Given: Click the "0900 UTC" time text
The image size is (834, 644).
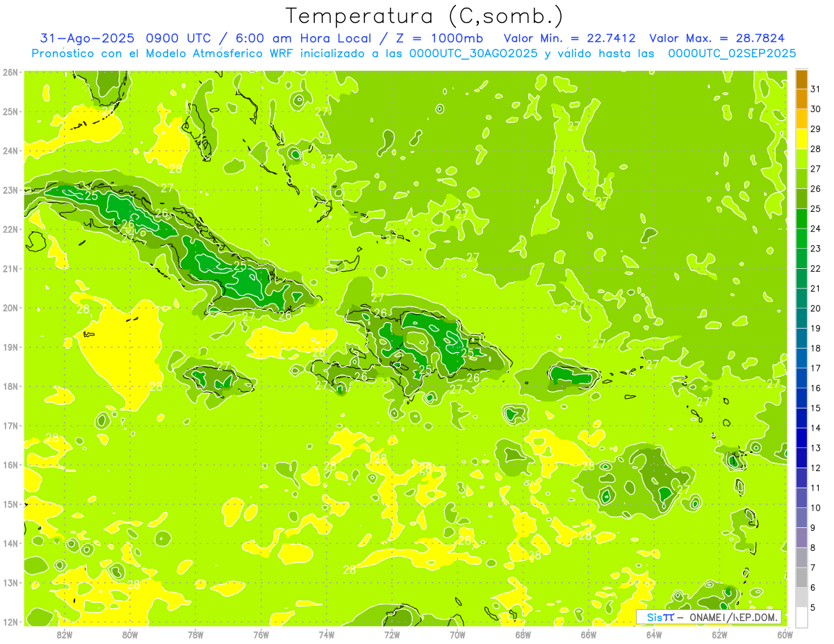Looking at the screenshot, I should [x=178, y=39].
